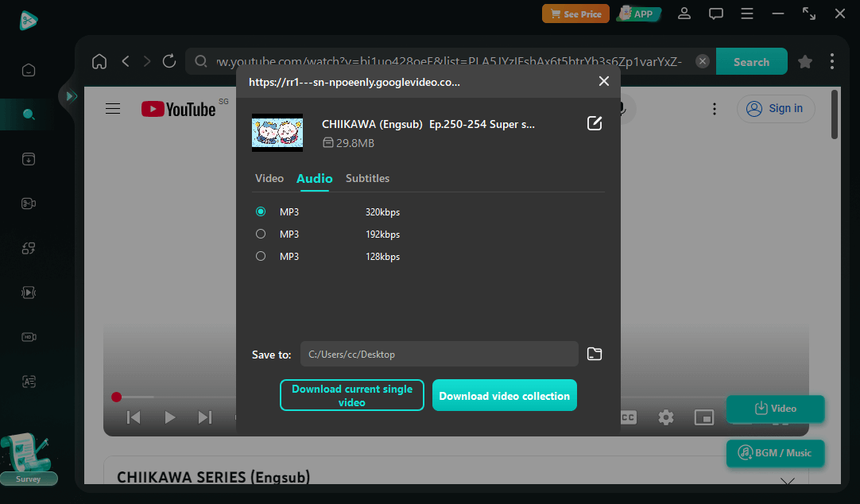This screenshot has width=860, height=504.
Task: Click Download current single video
Action: point(351,395)
